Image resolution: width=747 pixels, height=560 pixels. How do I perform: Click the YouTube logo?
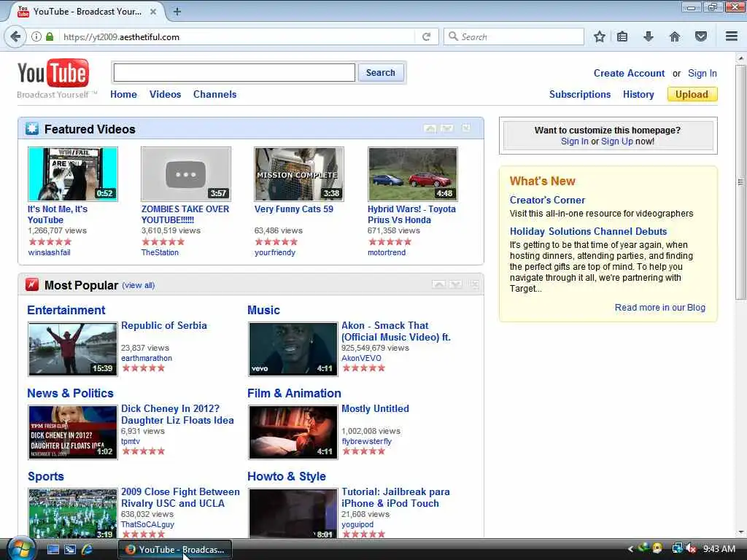(x=53, y=73)
